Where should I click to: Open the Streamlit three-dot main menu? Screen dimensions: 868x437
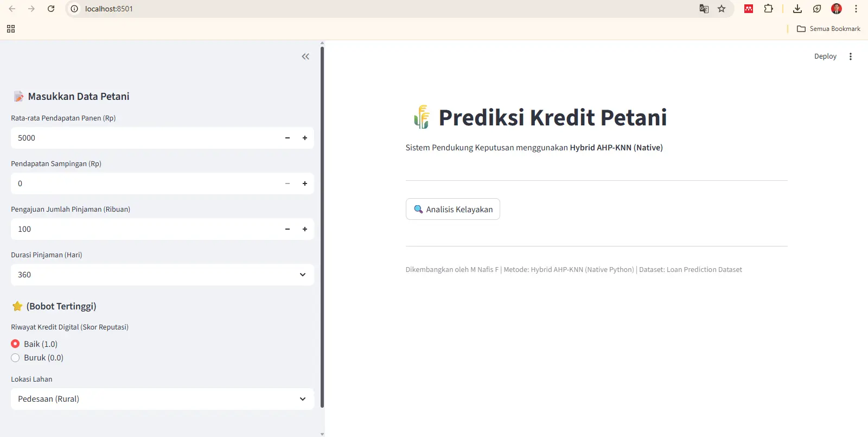[850, 56]
